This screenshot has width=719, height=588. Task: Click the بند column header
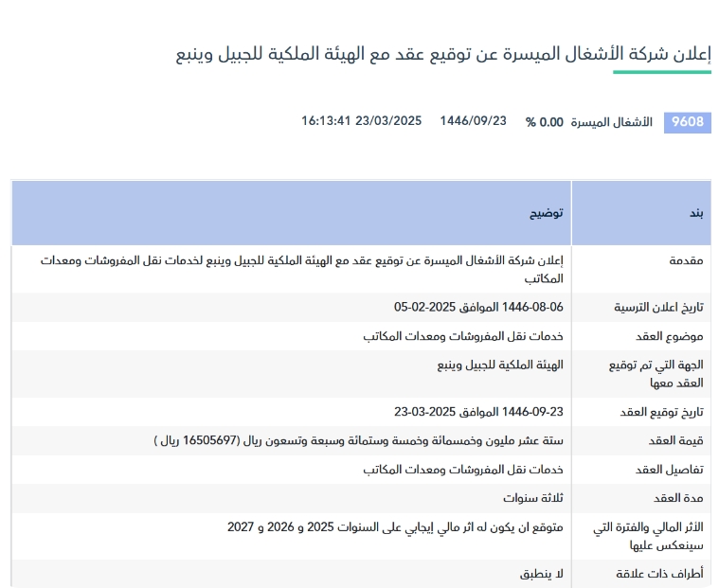point(695,213)
